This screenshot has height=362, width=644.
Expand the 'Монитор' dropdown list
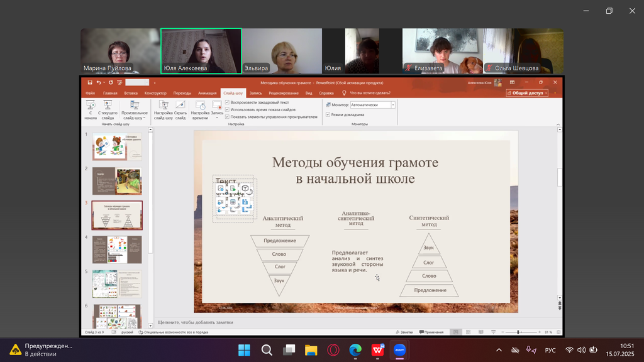coord(393,105)
